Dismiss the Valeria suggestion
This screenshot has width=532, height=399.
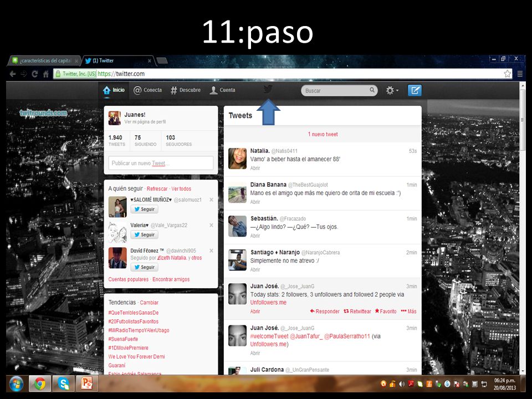pyautogui.click(x=211, y=226)
